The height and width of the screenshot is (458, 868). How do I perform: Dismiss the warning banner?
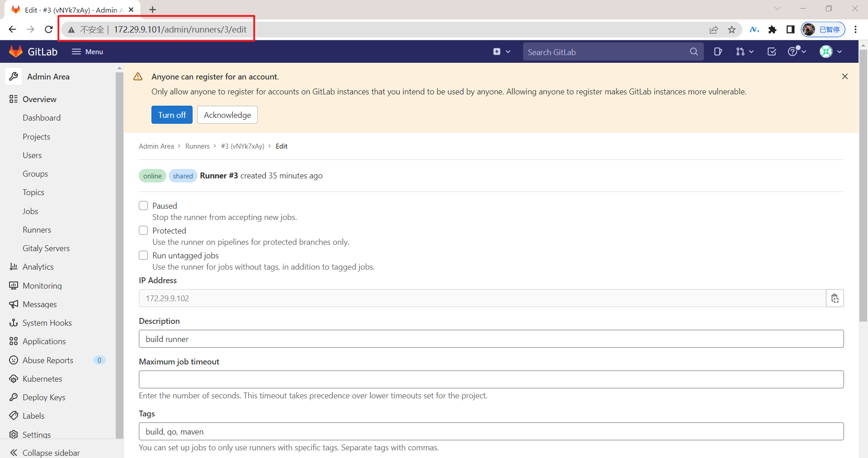844,76
